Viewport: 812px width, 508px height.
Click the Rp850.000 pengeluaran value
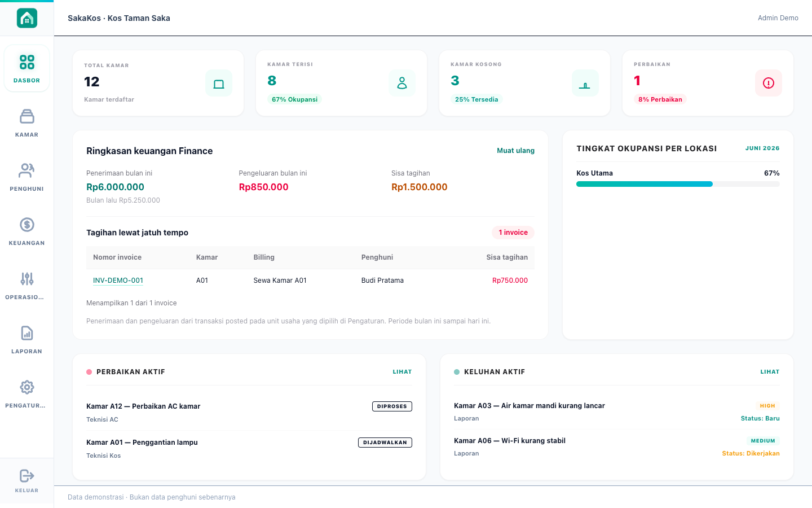click(x=263, y=187)
